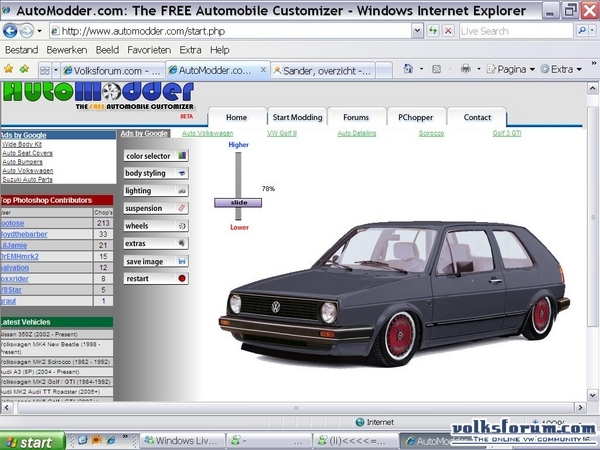Expand the toolbar overflow chevron

point(593,63)
